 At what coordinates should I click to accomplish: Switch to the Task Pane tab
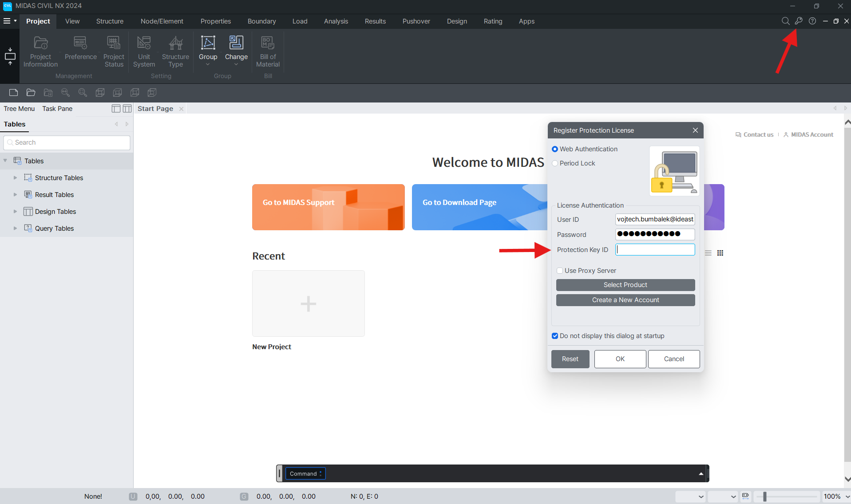coord(57,109)
